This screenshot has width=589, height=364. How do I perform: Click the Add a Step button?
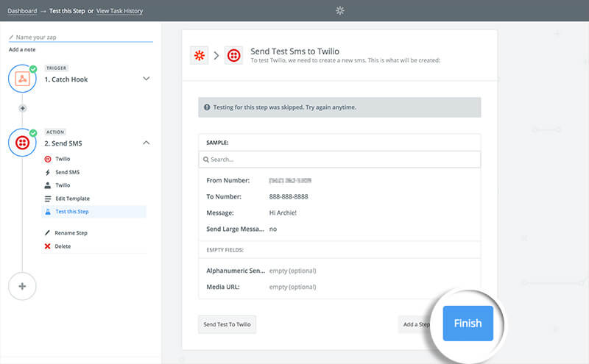416,324
